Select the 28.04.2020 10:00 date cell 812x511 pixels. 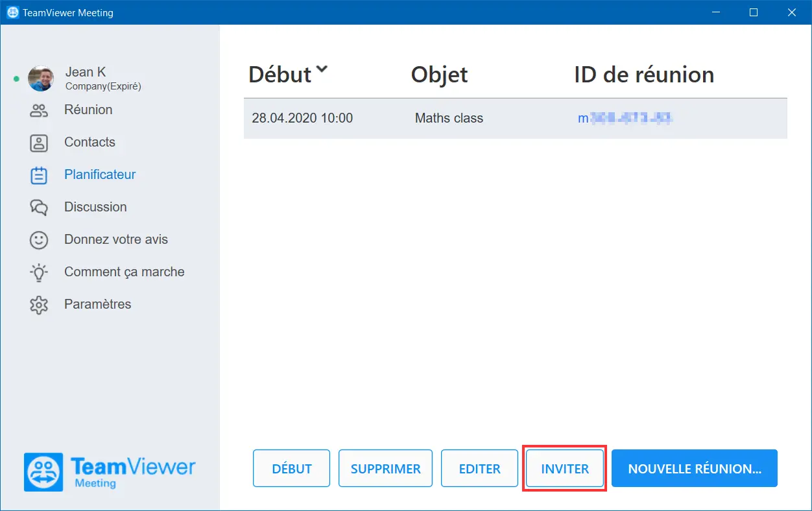(302, 118)
